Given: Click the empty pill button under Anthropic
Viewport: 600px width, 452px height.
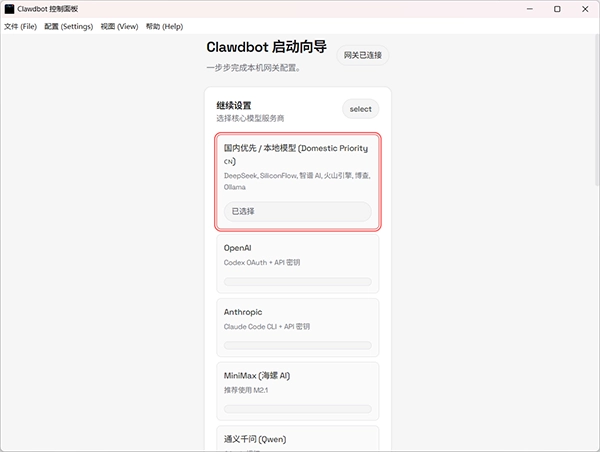Looking at the screenshot, I should click(x=297, y=345).
